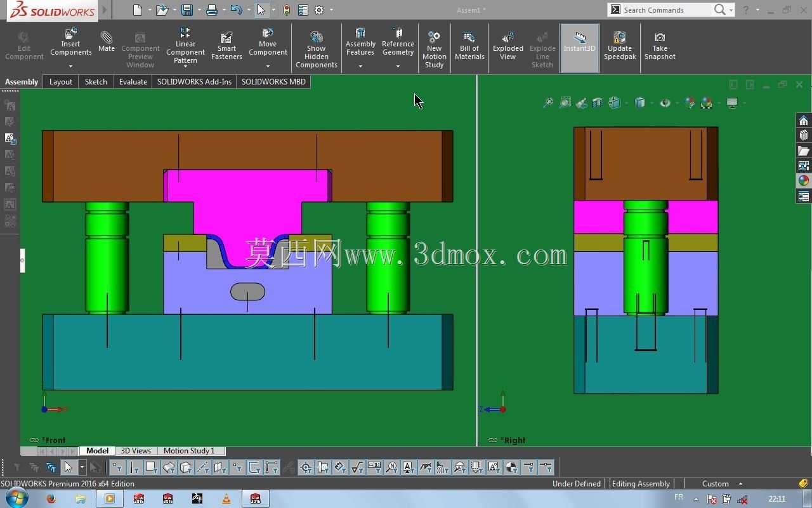This screenshot has height=508, width=812.
Task: Open the SOLIDWORKS MBD tab
Action: [273, 81]
